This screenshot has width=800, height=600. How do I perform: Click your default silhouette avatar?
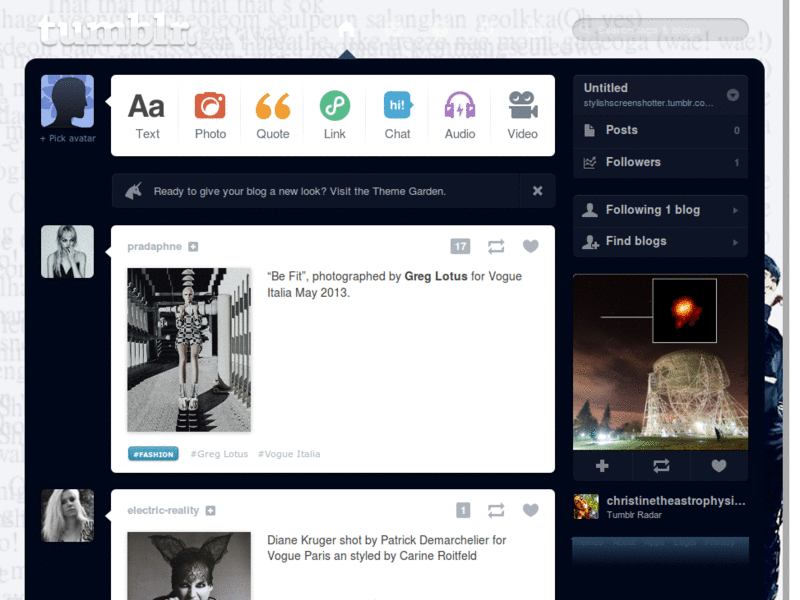(67, 101)
